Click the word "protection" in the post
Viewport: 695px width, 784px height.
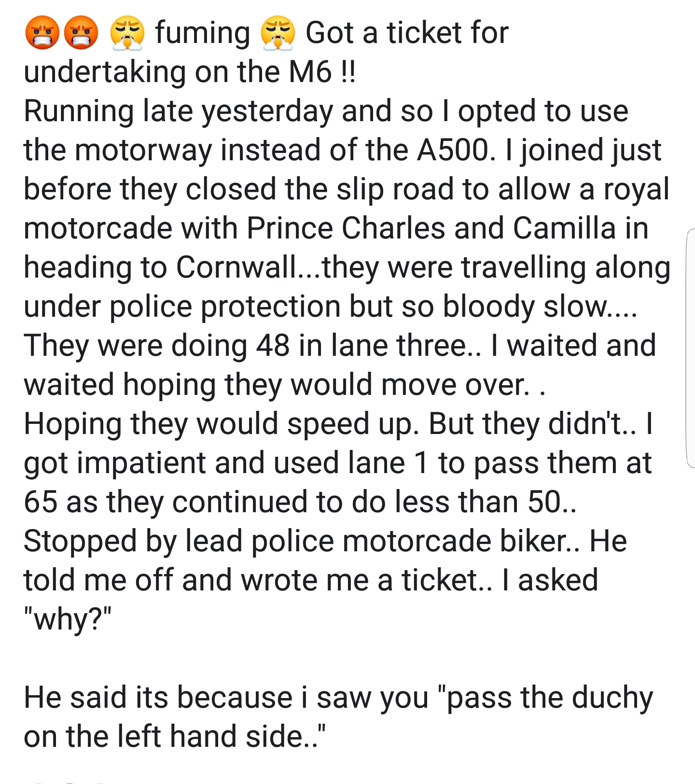[x=271, y=306]
